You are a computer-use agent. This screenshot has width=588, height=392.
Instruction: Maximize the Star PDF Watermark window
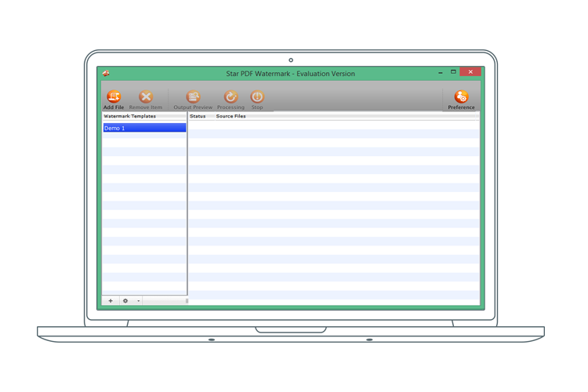(453, 73)
